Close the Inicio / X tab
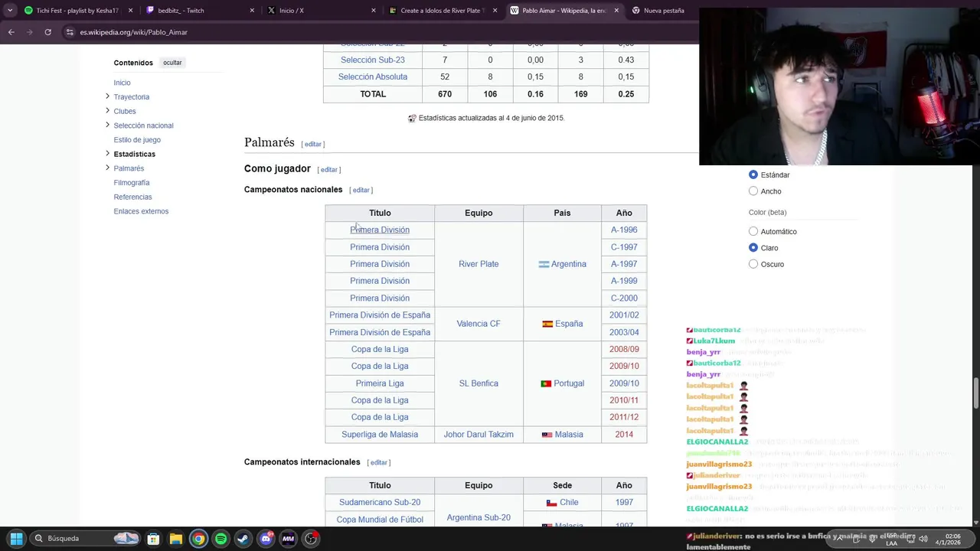Image resolution: width=980 pixels, height=551 pixels. [x=374, y=11]
